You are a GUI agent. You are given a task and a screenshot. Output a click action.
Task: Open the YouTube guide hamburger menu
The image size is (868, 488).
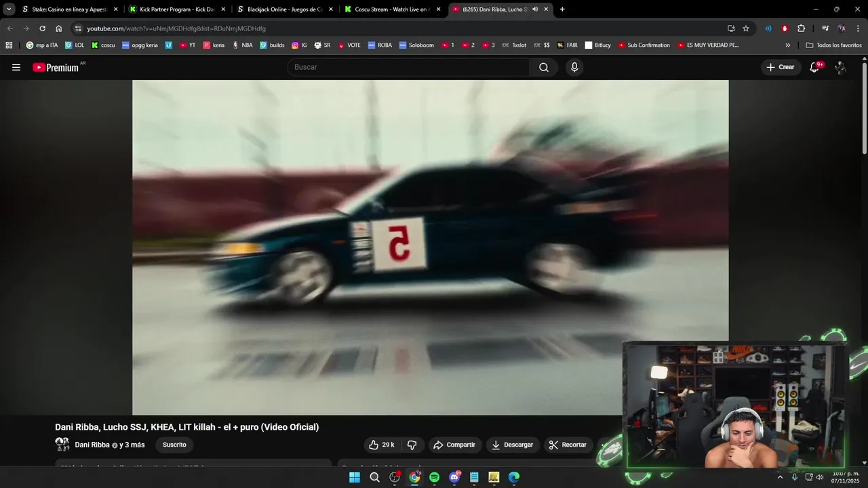tap(16, 67)
